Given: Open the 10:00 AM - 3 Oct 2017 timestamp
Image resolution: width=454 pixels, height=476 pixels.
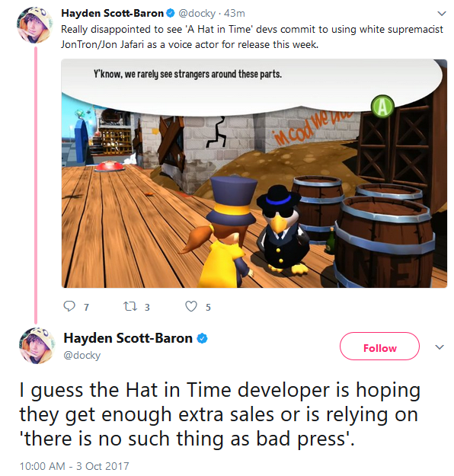Looking at the screenshot, I should coord(75,466).
